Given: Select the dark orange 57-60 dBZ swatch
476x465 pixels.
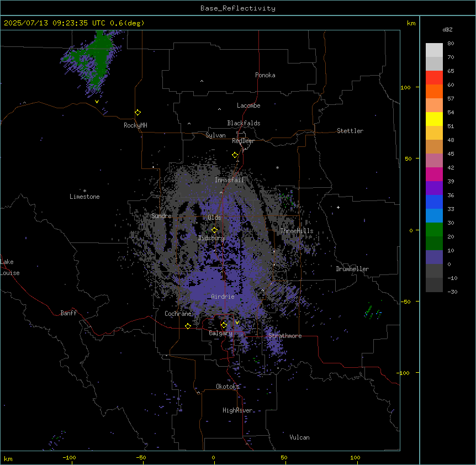Looking at the screenshot, I should [434, 91].
